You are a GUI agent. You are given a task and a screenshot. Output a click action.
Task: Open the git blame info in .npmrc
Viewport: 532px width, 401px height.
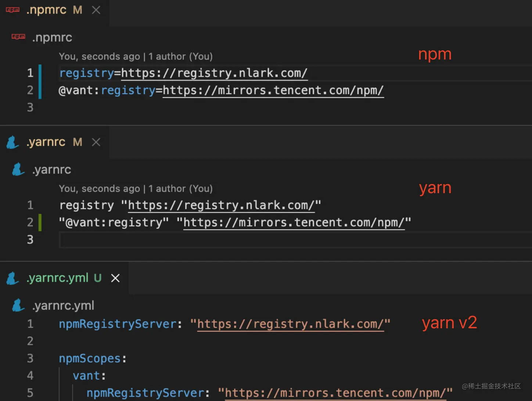(x=136, y=56)
